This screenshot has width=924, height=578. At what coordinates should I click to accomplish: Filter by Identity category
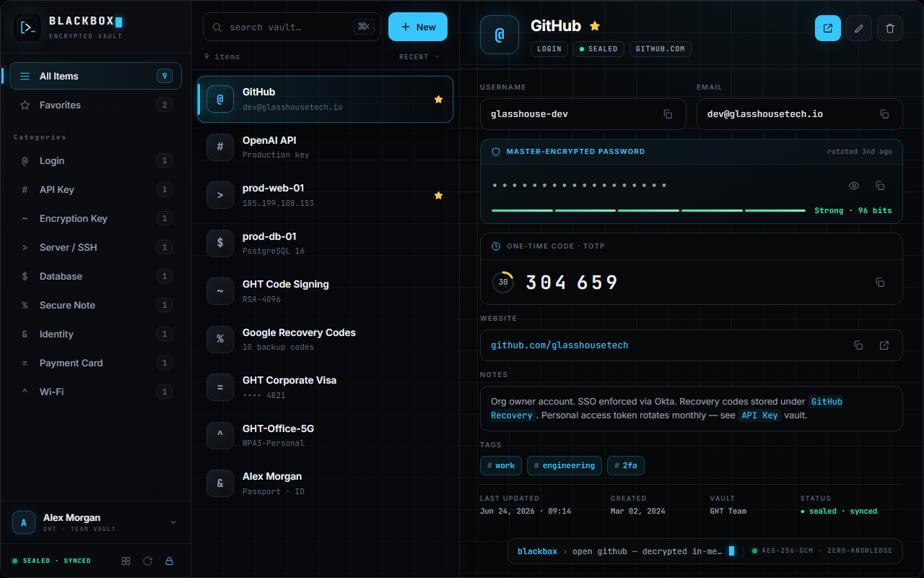(95, 334)
